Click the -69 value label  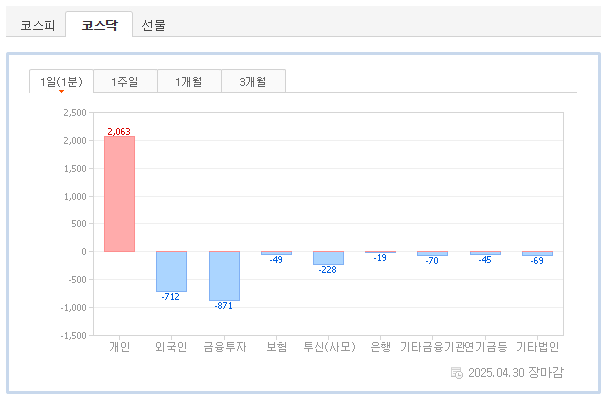[537, 261]
